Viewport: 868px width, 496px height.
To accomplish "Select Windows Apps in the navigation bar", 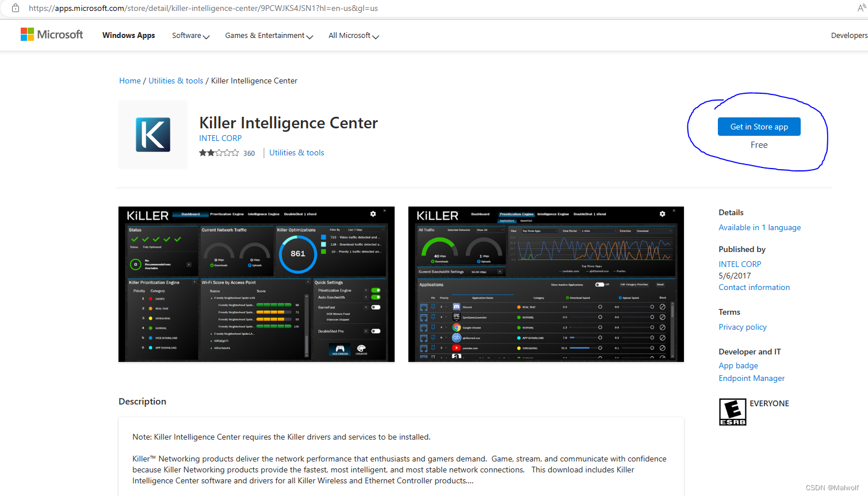I will point(129,36).
